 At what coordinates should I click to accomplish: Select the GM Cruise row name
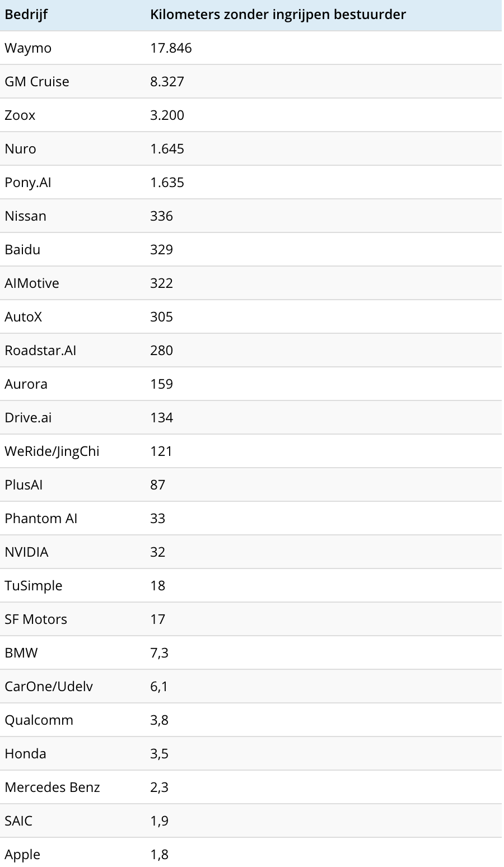[x=37, y=82]
